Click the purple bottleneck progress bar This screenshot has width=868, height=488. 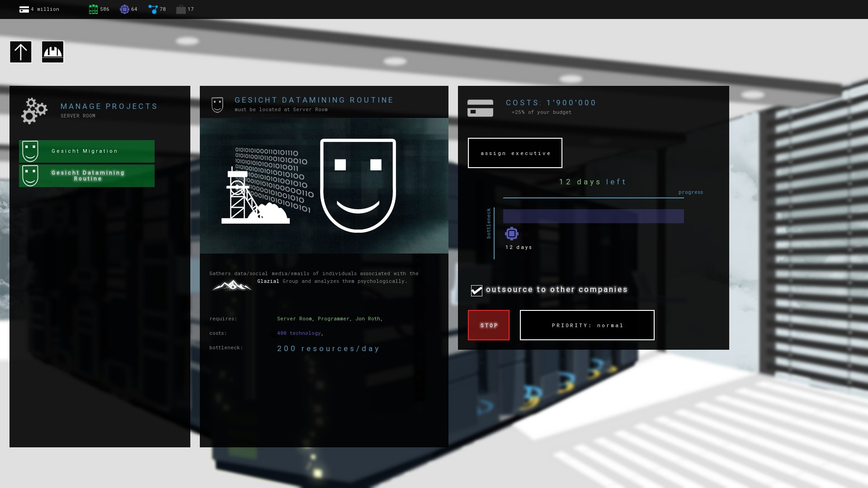pyautogui.click(x=593, y=216)
